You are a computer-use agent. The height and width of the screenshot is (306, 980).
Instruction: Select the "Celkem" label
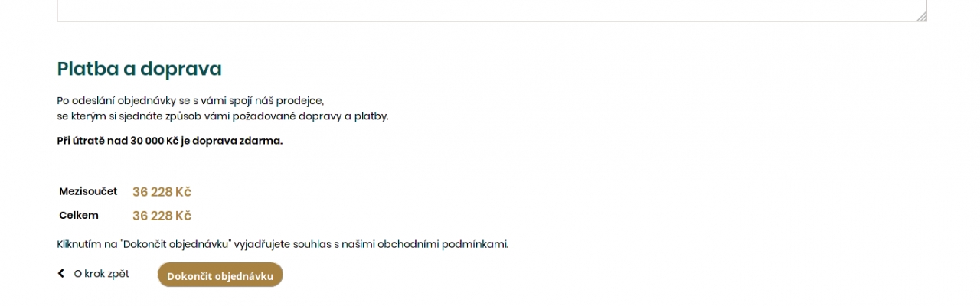(x=79, y=216)
